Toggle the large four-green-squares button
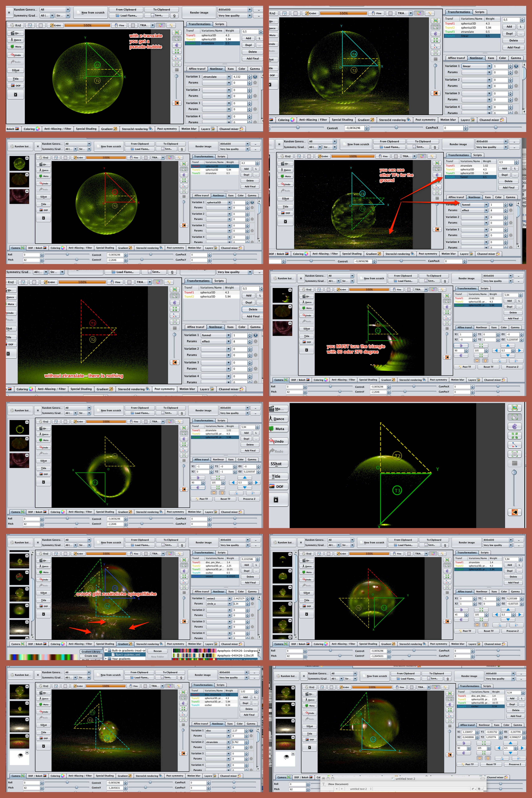The image size is (532, 798). click(514, 436)
